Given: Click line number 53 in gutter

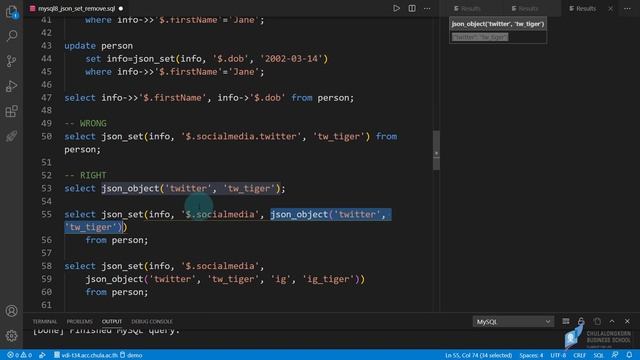Looking at the screenshot, I should (x=47, y=188).
